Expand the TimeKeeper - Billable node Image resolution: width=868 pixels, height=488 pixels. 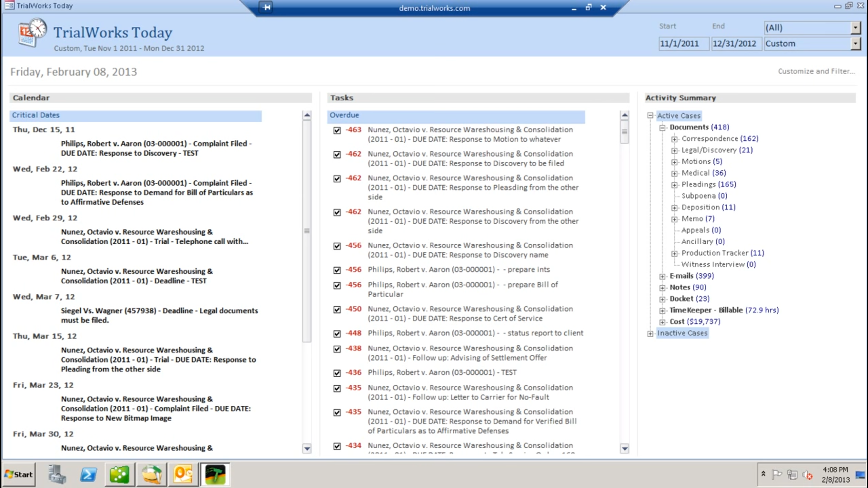662,310
